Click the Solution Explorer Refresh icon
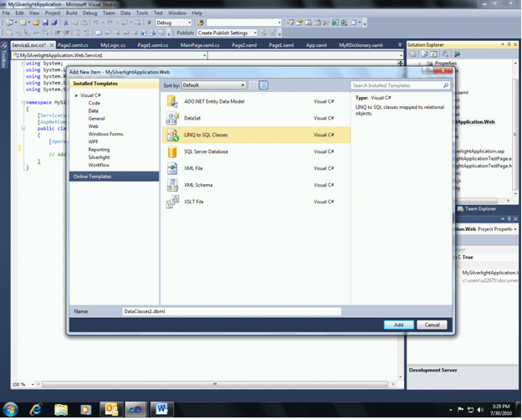The width and height of the screenshot is (522, 420). (x=433, y=54)
